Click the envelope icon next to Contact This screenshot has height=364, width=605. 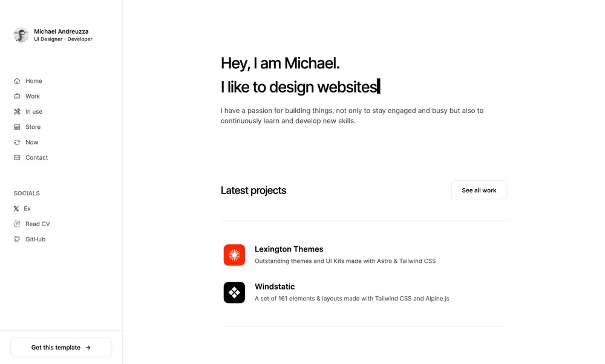click(16, 157)
